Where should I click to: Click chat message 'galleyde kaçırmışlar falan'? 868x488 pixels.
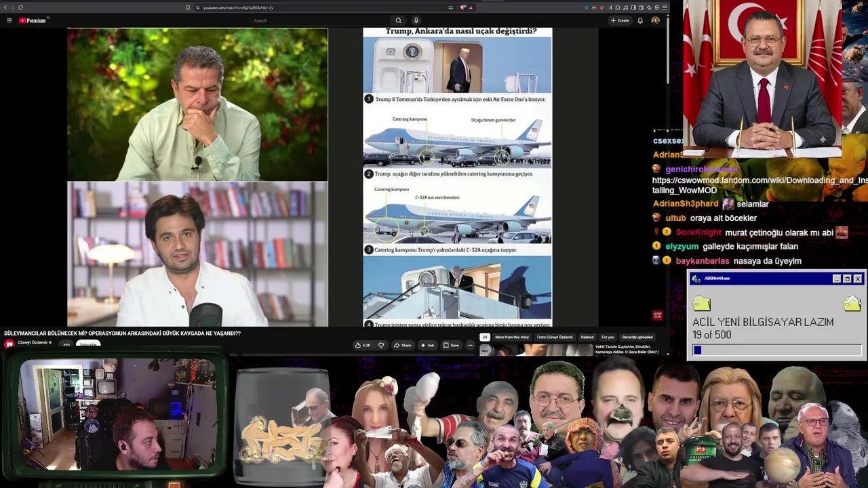750,247
